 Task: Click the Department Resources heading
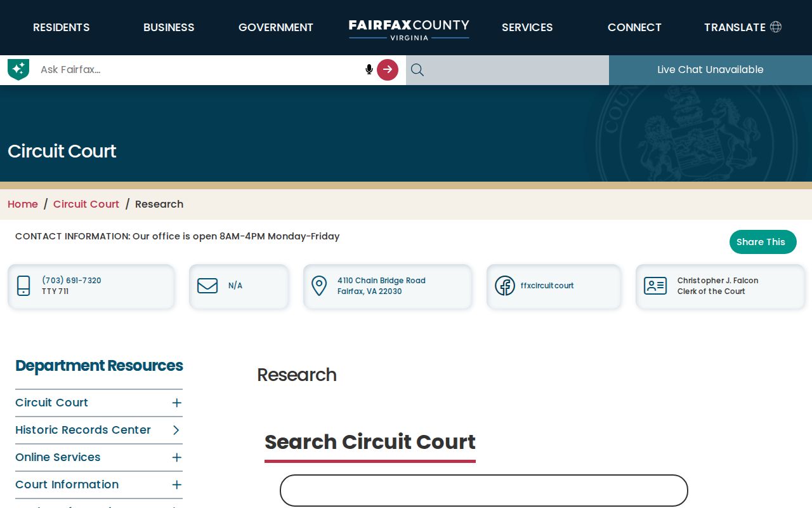coord(99,366)
